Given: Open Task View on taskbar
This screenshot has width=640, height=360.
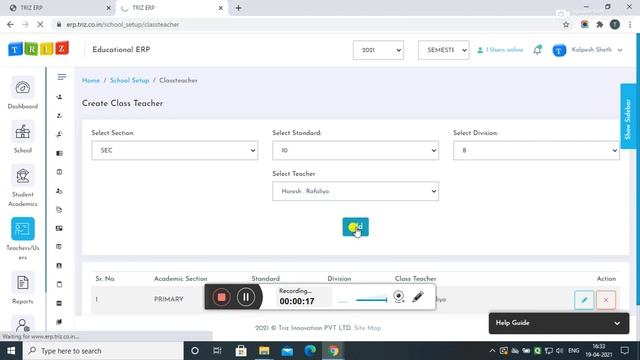Looking at the screenshot, I should pos(217,351).
